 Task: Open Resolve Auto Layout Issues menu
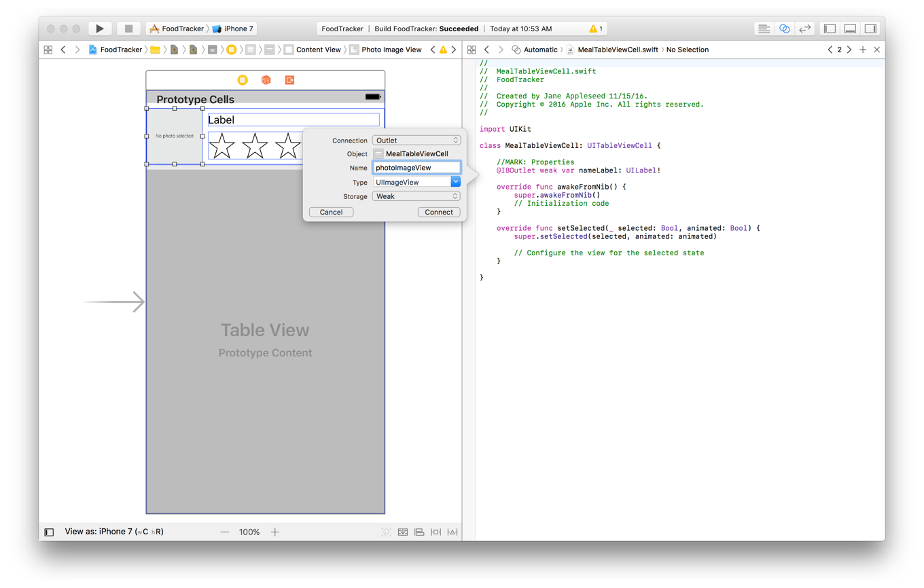[x=452, y=532]
